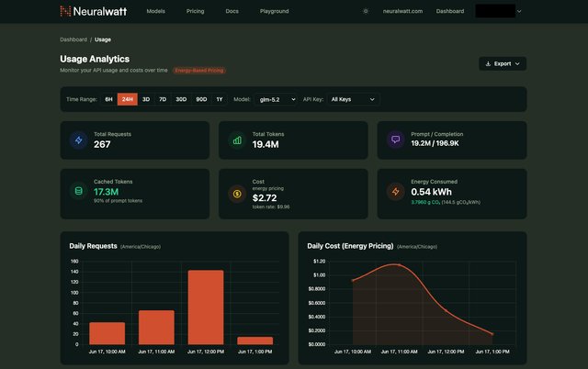Click the 11:00 AM point on cost line
Screen dimensions: 588x369
point(399,265)
